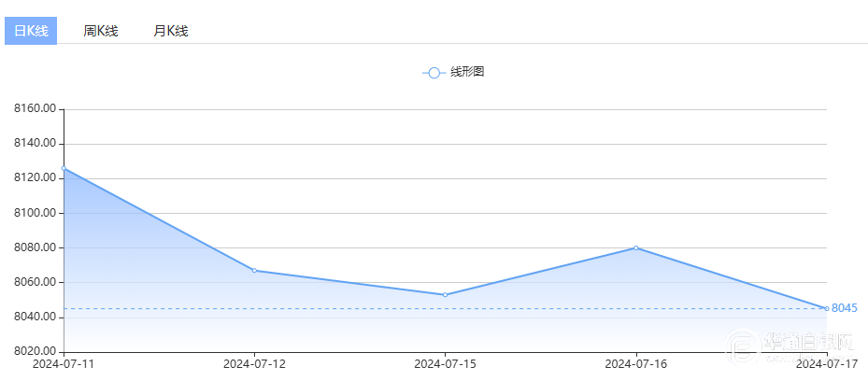The image size is (868, 381).
Task: Toggle the 线形图 legend circle marker
Action: point(434,73)
